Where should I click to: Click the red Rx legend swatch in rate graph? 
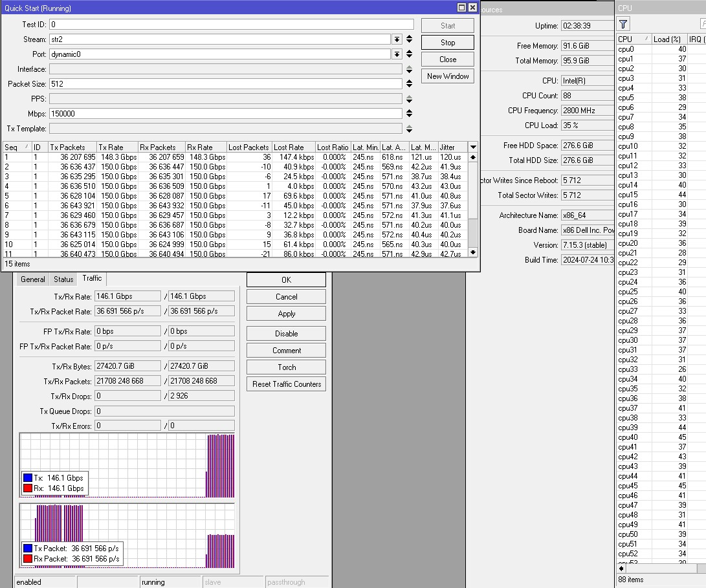(27, 488)
